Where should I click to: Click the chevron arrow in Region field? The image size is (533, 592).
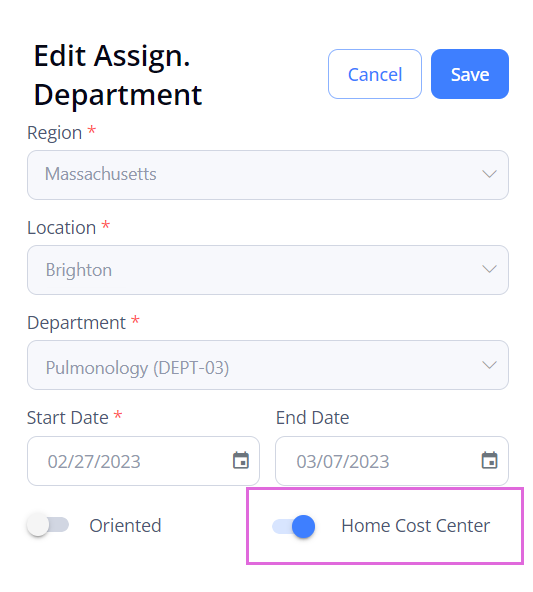click(x=490, y=174)
